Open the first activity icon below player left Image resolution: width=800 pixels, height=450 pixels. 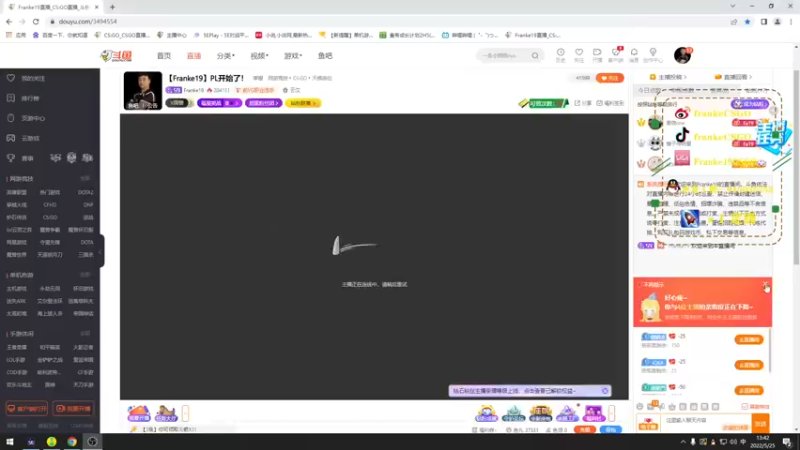coord(139,413)
